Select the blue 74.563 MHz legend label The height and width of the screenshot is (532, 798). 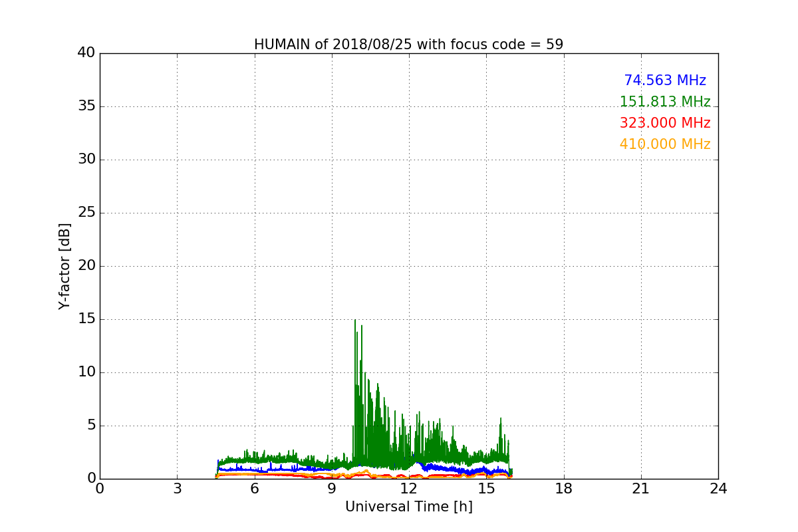click(665, 80)
